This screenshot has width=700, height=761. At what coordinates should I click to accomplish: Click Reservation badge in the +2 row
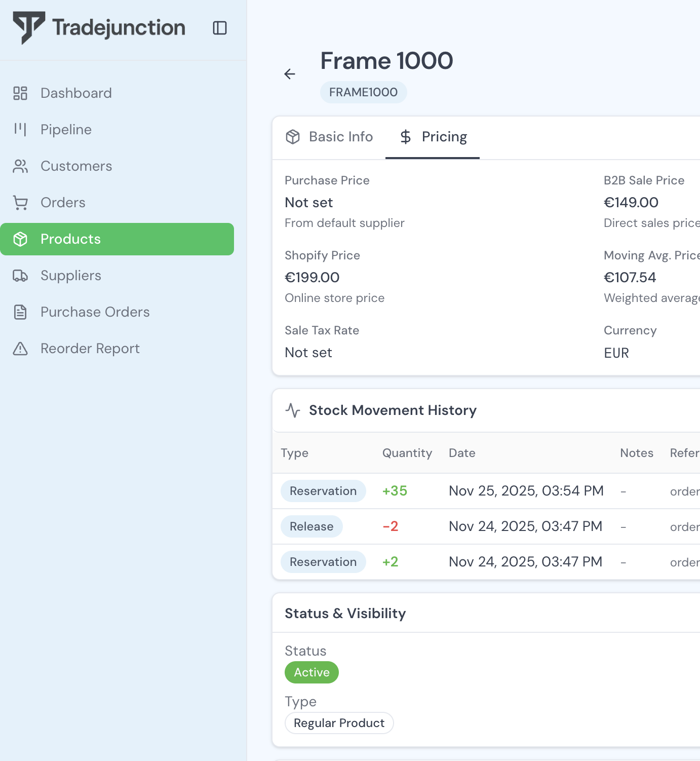(x=323, y=562)
